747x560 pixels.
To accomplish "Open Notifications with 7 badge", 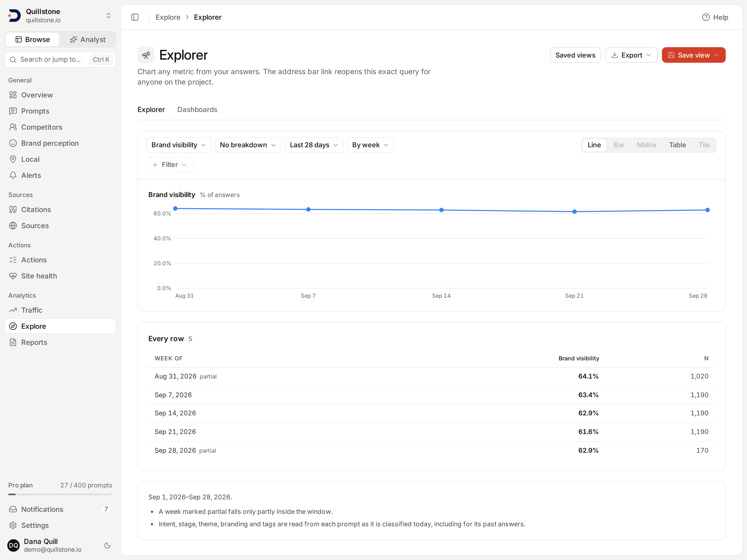I will pyautogui.click(x=60, y=509).
